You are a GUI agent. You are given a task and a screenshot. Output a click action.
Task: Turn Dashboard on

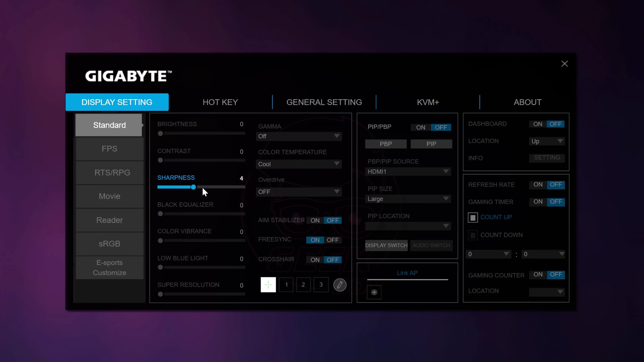(538, 124)
